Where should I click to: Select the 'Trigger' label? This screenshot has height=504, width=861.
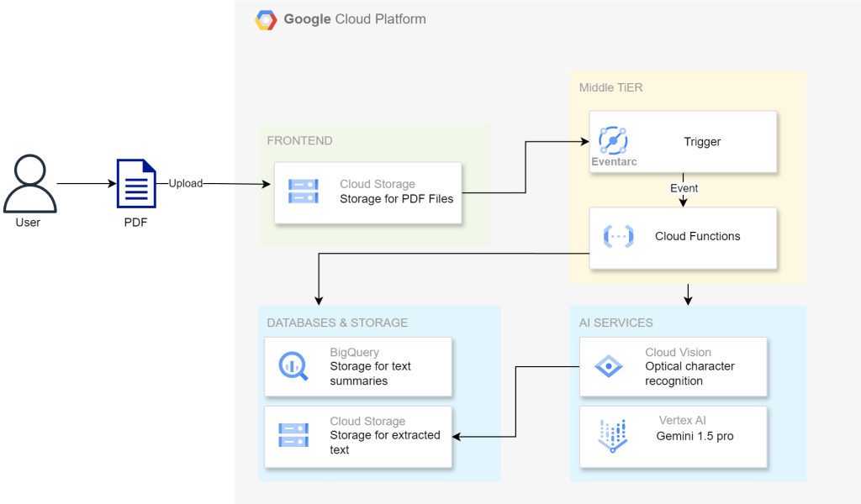tap(702, 141)
